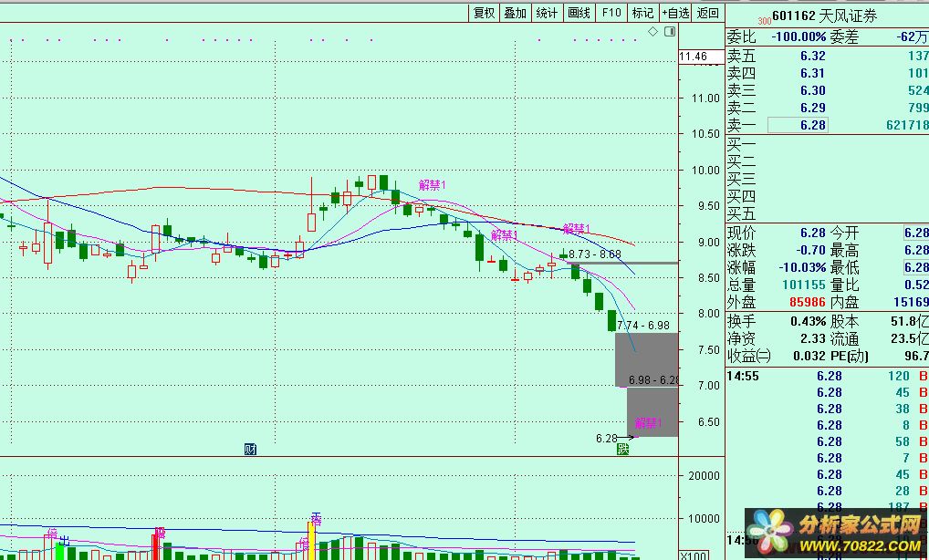Click the 解禁1 label inside the lowest gray box

[x=648, y=422]
